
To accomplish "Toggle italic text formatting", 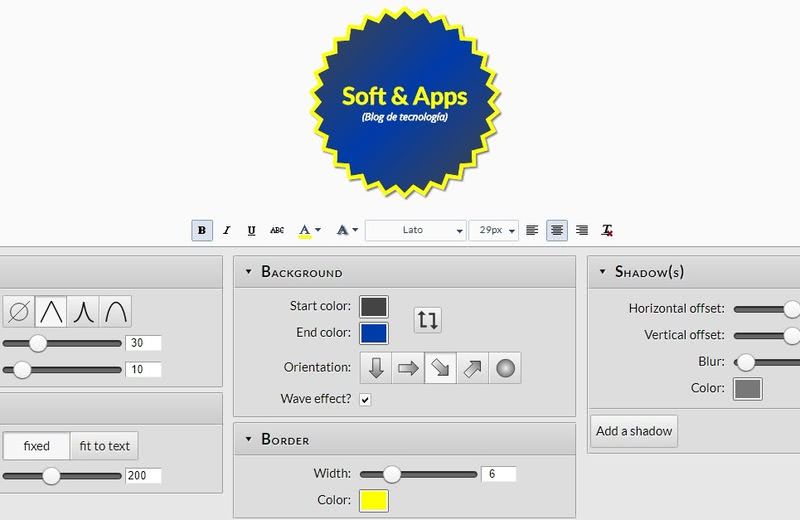I will (227, 230).
